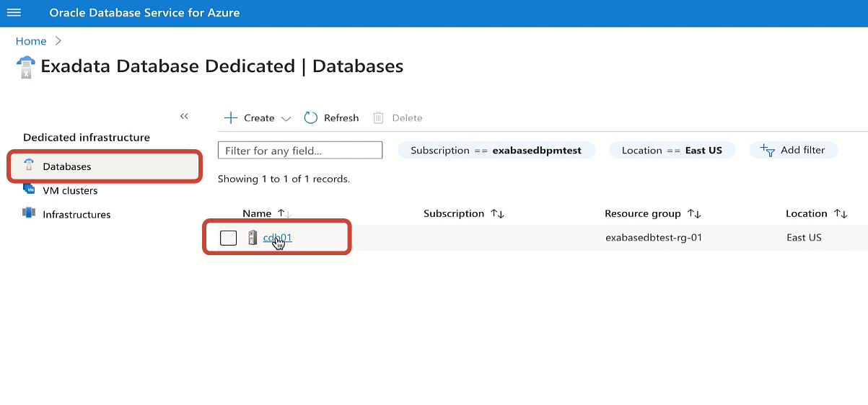Sort by Location column arrows
868x405 pixels.
841,214
